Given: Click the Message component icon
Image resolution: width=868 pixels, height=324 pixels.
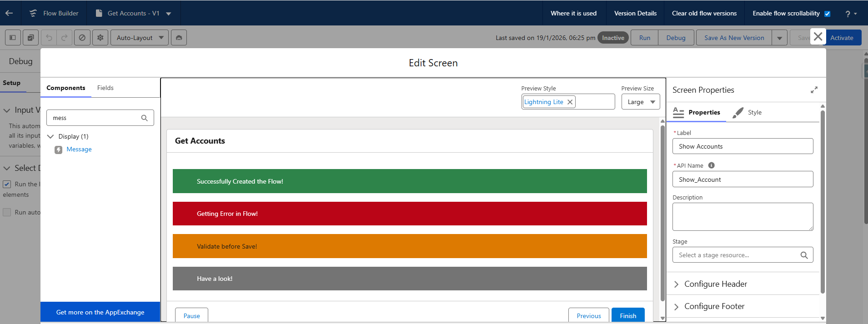Looking at the screenshot, I should tap(59, 150).
